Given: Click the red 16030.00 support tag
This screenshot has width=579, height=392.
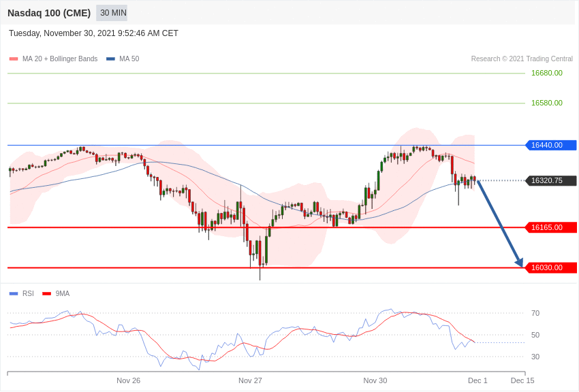Looking at the screenshot, I should [x=551, y=267].
